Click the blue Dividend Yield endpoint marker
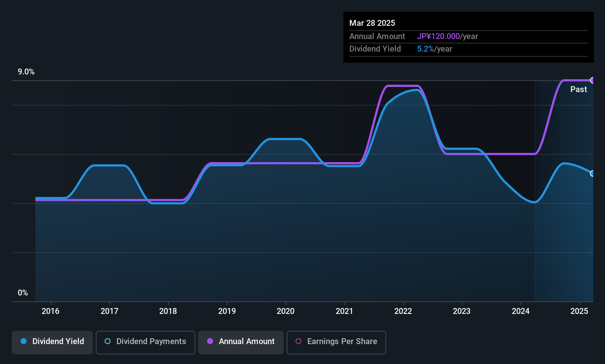Viewport: 605px width, 364px height. [x=592, y=174]
